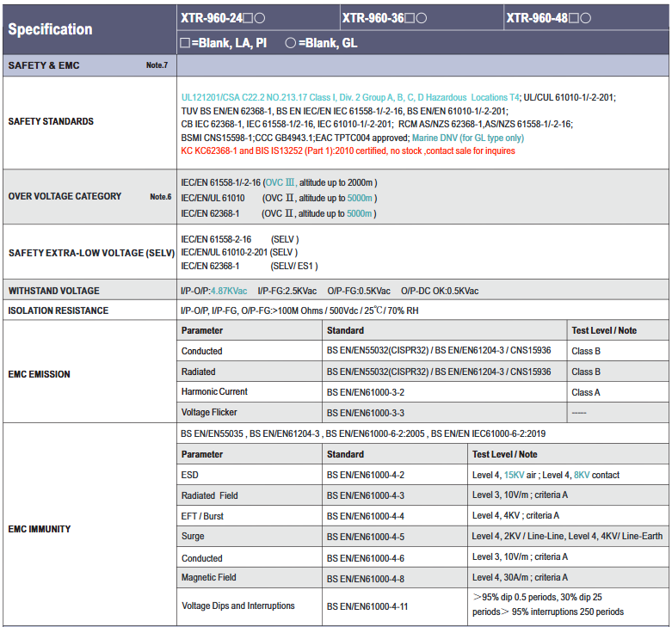Click the Note.6 reference

pos(161,197)
